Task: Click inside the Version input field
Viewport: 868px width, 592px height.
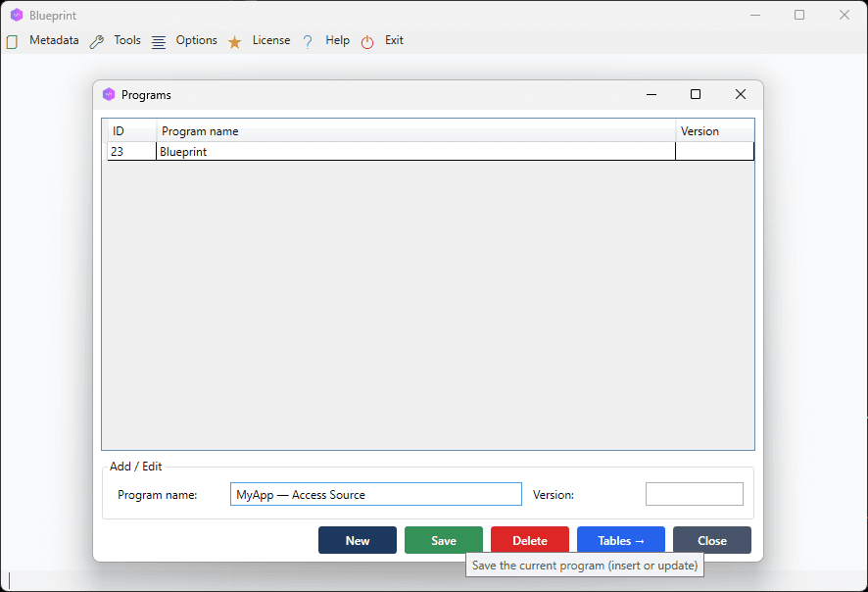Action: click(694, 494)
